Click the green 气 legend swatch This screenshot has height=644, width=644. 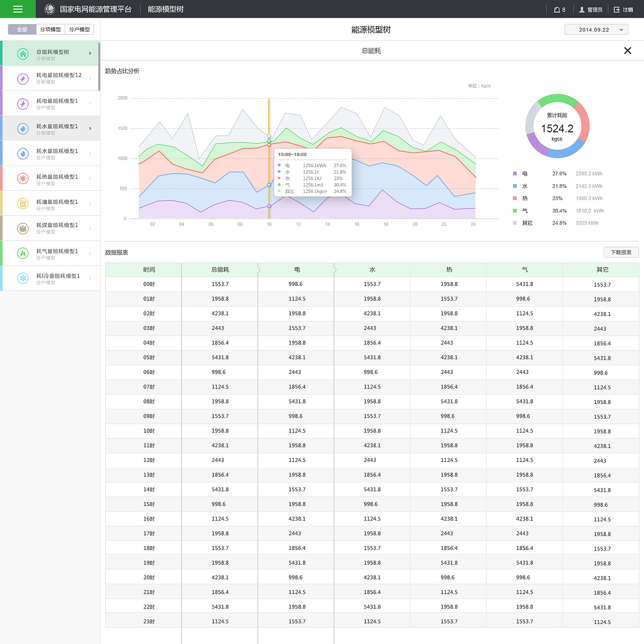(x=515, y=211)
